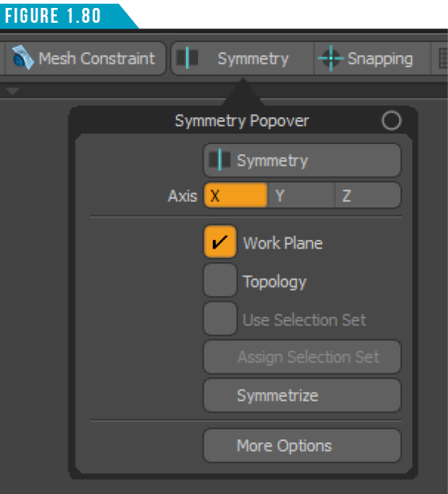The image size is (448, 494).
Task: Click the Symmetry toolbar split icon
Action: pos(187,58)
